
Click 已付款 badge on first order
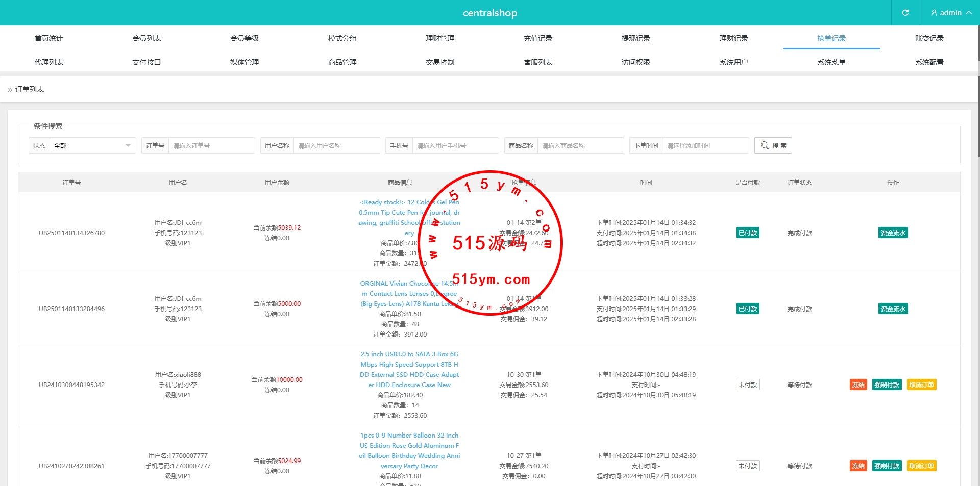(747, 233)
